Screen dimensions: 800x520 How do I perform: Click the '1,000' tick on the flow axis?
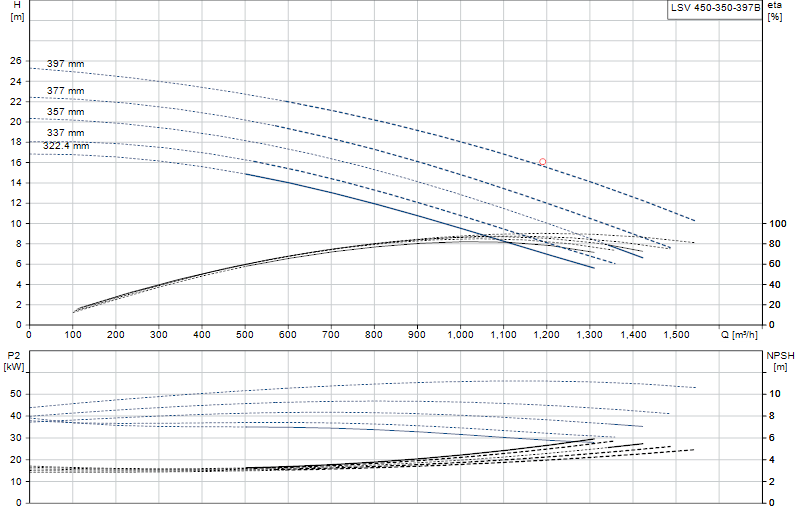(x=460, y=335)
